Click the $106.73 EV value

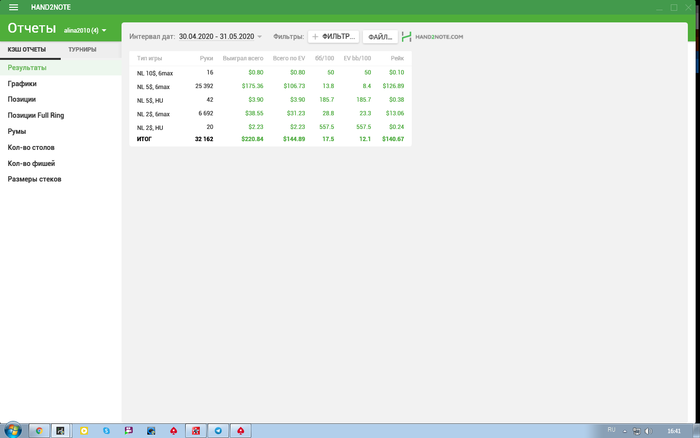click(x=294, y=86)
